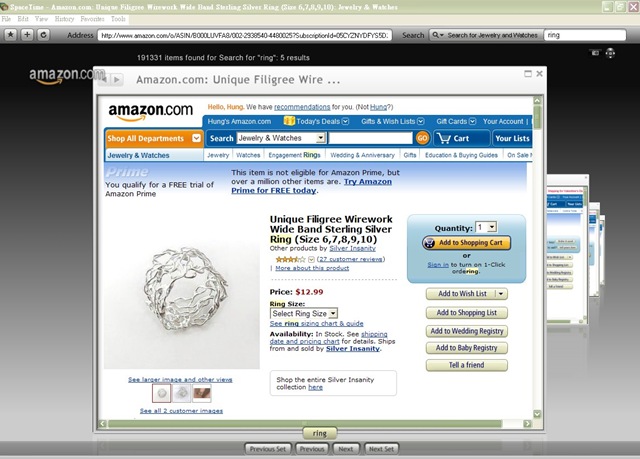Open the Quantity dropdown
Viewport: 640px width, 459px height.
tap(486, 227)
